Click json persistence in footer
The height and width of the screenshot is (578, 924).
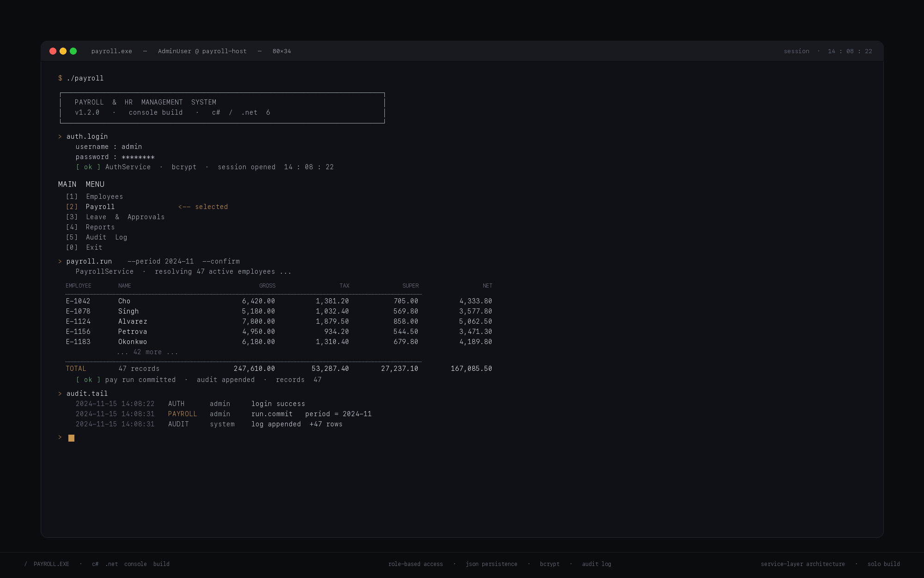pyautogui.click(x=492, y=564)
